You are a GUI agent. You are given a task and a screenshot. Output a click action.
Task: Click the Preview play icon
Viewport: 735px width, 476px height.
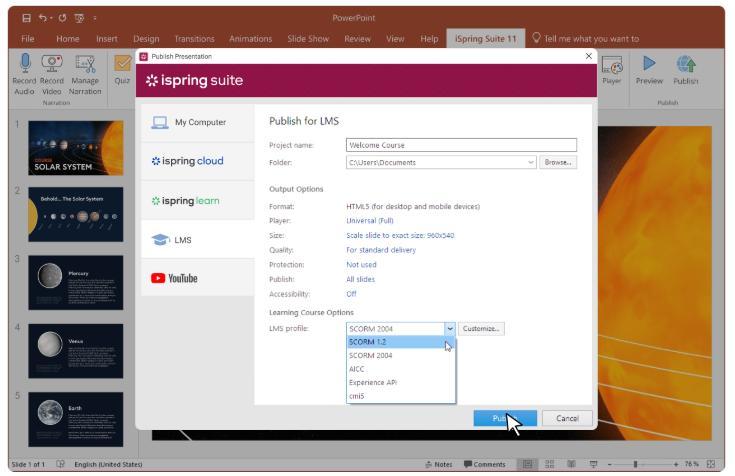tap(649, 65)
